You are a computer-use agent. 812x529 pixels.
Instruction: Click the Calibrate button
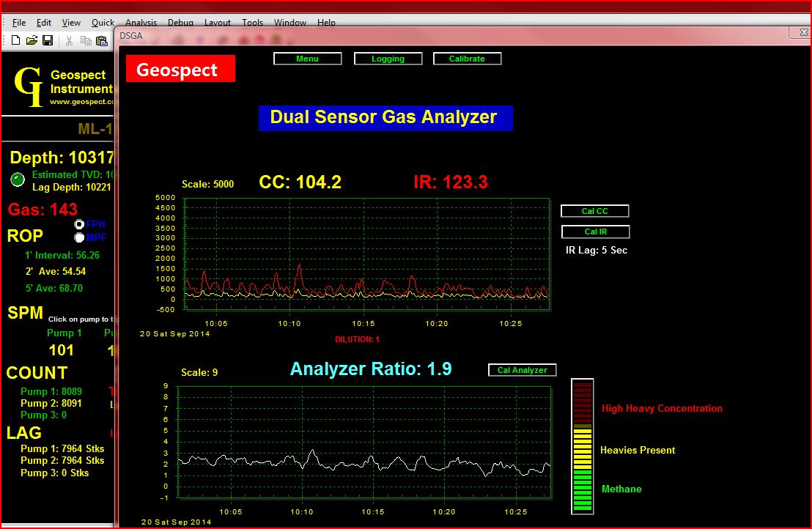coord(467,59)
